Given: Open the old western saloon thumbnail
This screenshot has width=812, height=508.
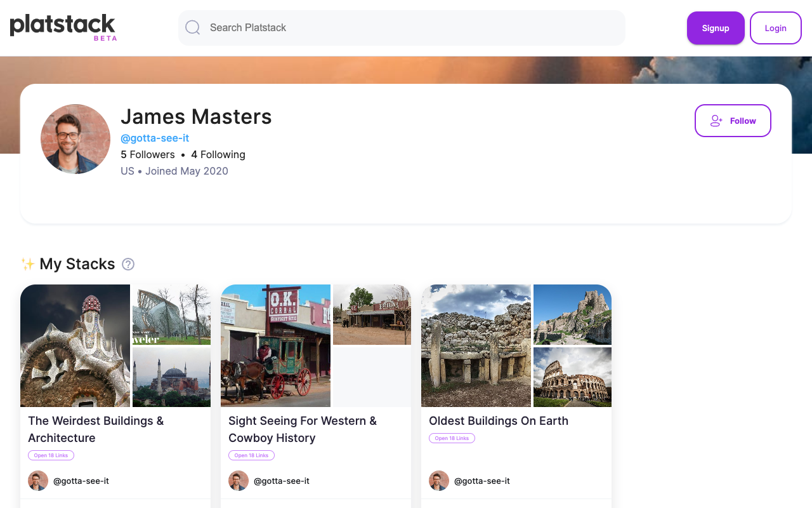Looking at the screenshot, I should coord(372,314).
